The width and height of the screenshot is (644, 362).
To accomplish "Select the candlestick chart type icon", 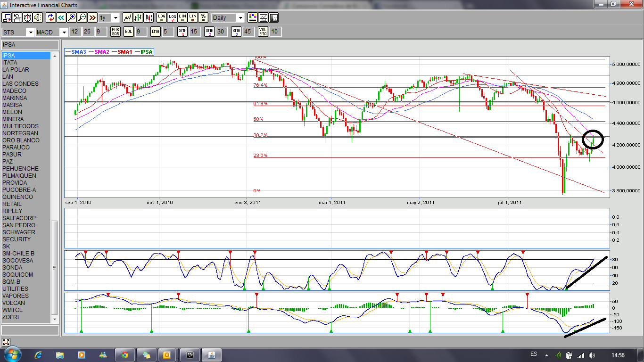I will pos(149,18).
